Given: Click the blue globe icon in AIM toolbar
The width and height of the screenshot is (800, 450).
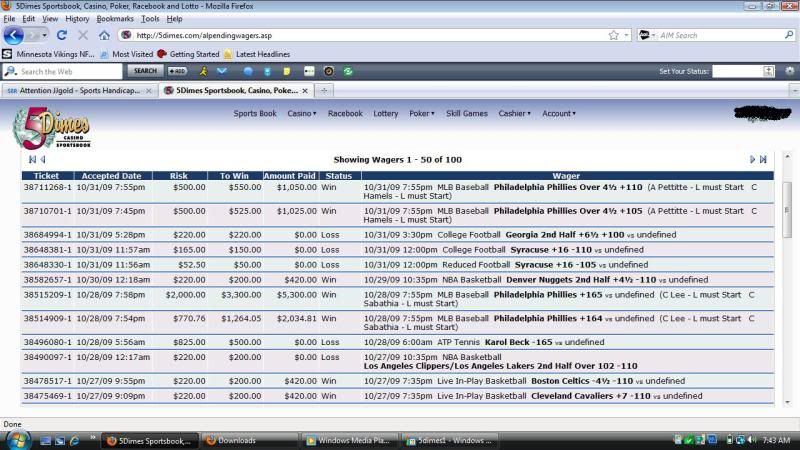Looking at the screenshot, I should pos(248,71).
